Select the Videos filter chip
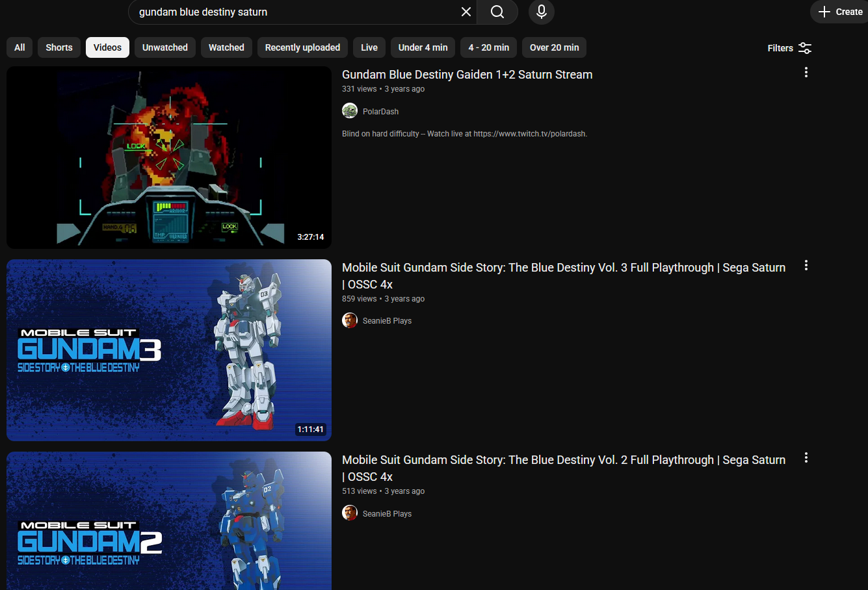The width and height of the screenshot is (868, 590). pos(107,47)
